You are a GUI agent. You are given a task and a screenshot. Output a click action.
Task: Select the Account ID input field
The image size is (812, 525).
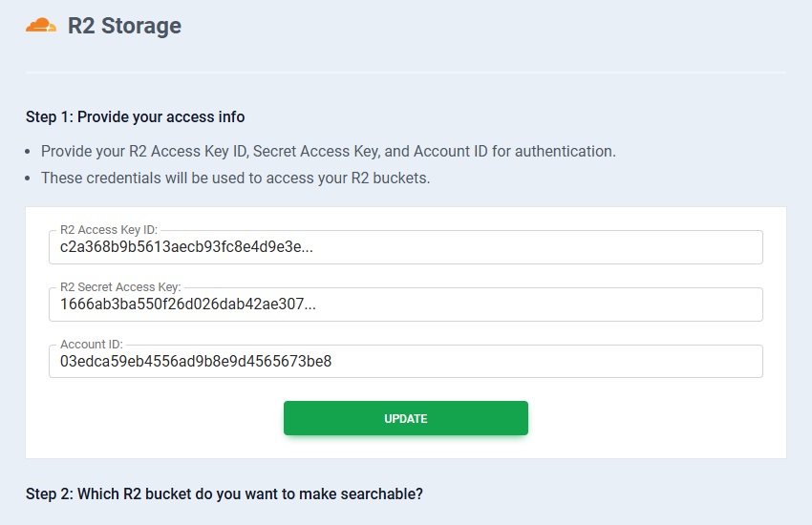pyautogui.click(x=535, y=362)
